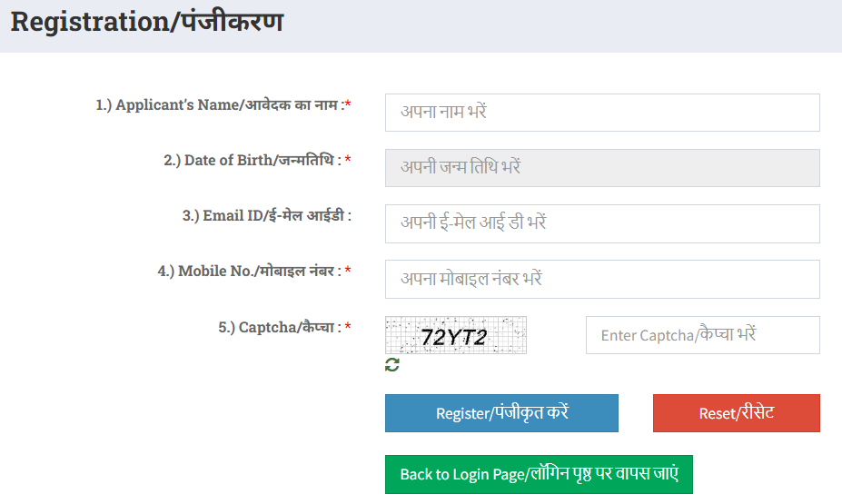Click the red asterisk beside Captcha label

[x=348, y=326]
